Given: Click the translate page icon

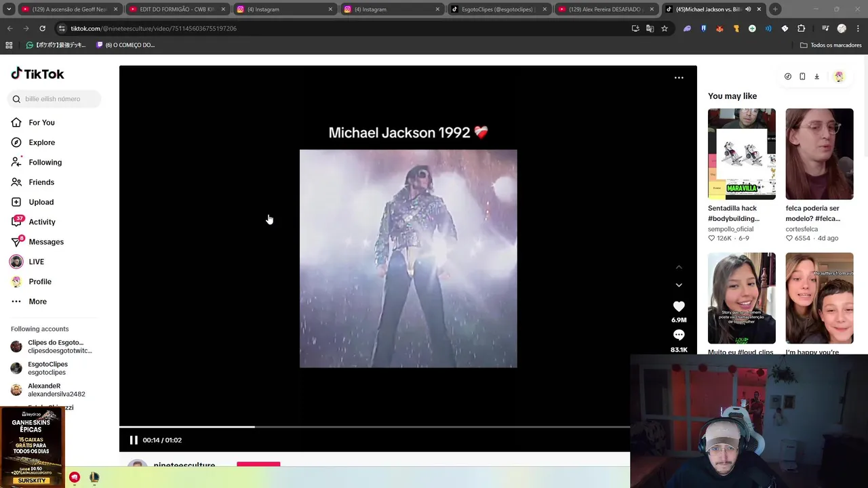Looking at the screenshot, I should 650,28.
